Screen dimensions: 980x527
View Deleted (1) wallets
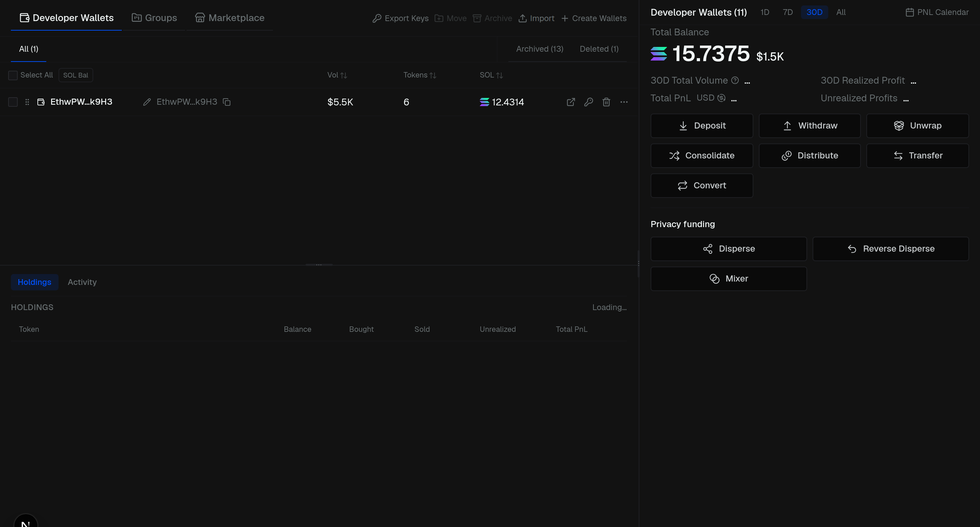599,49
